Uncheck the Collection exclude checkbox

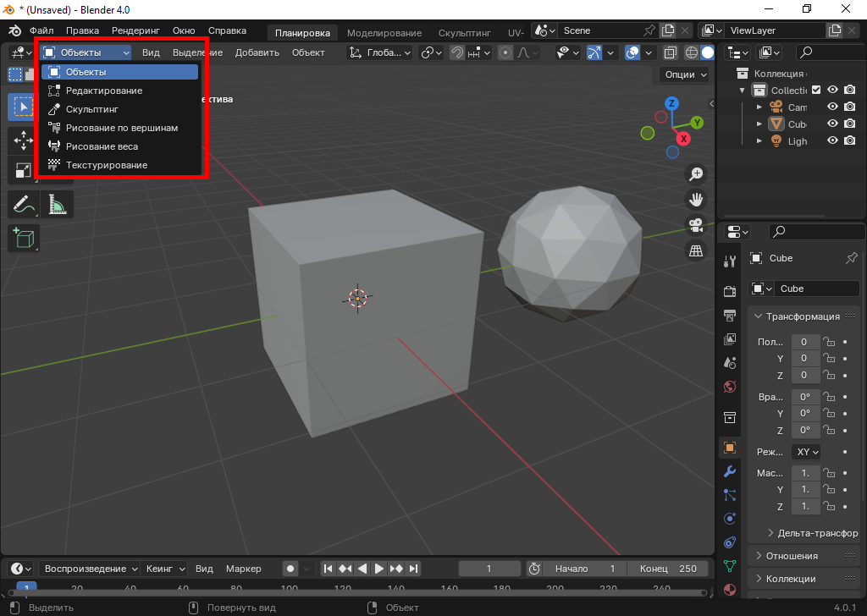click(x=816, y=90)
